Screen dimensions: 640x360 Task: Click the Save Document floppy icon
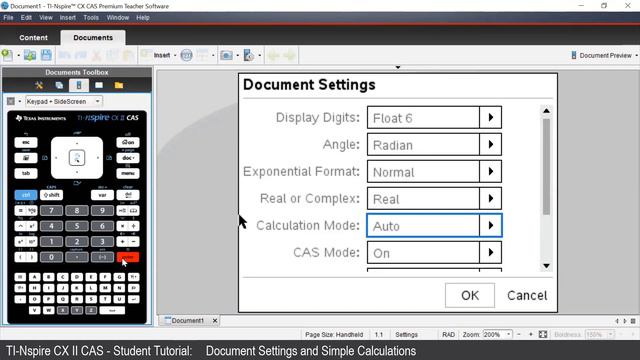pos(46,55)
